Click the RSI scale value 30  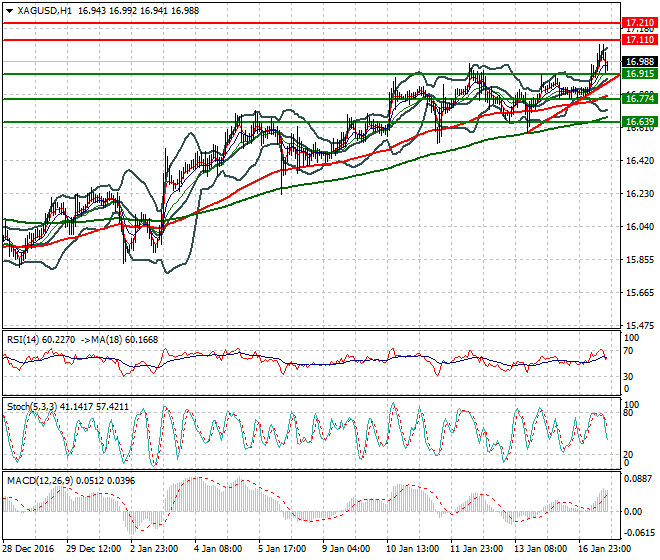(x=628, y=376)
